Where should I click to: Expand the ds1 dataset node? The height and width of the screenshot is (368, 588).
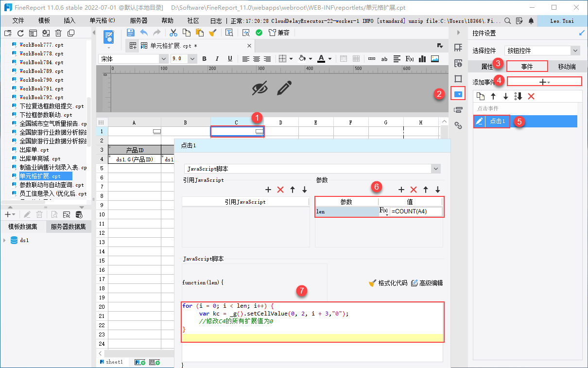coord(5,240)
